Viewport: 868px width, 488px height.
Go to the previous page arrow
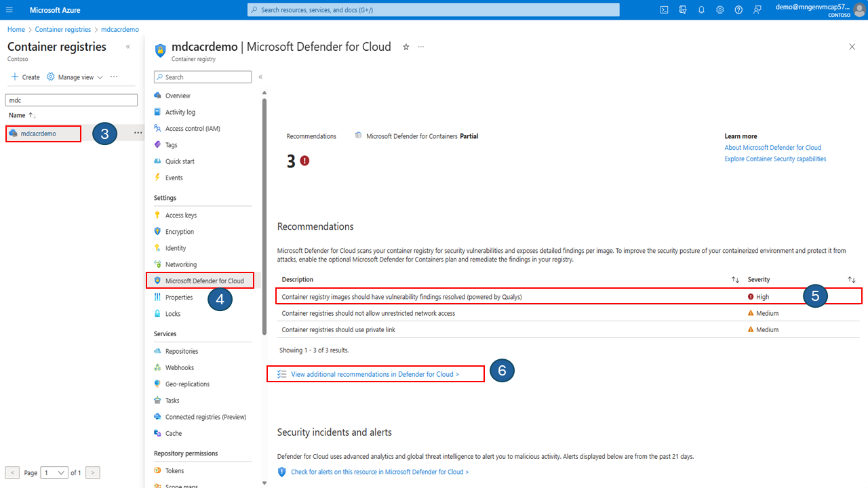click(12, 472)
